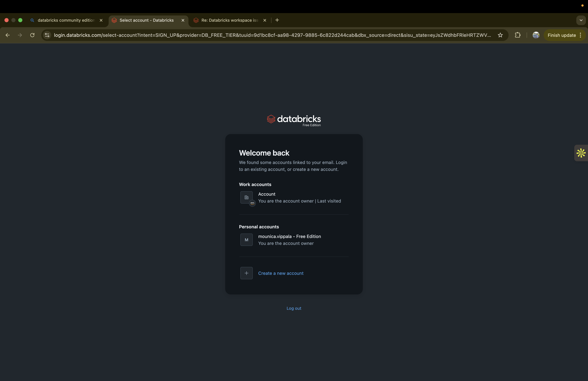This screenshot has height=381, width=588.
Task: Click Create a new account link
Action: point(281,273)
